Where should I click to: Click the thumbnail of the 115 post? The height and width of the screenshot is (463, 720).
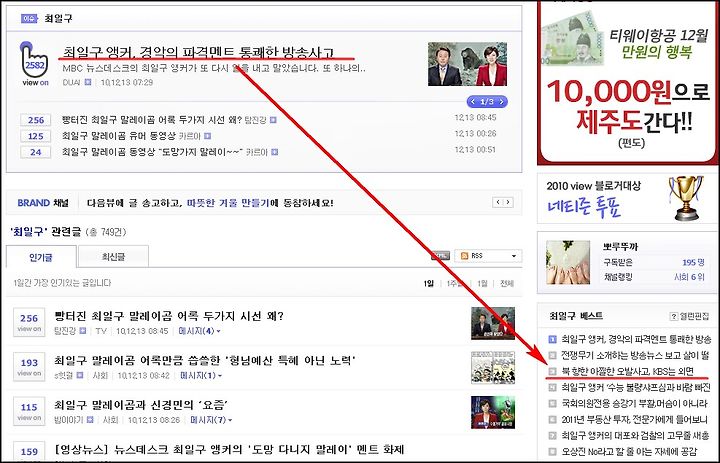pos(493,412)
